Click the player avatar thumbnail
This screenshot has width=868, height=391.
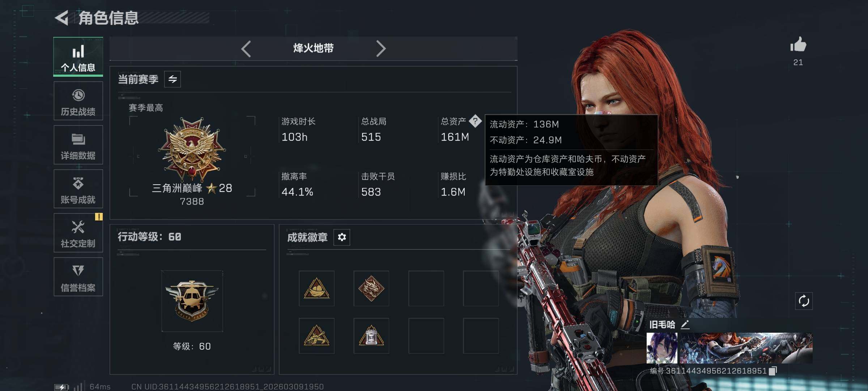662,348
